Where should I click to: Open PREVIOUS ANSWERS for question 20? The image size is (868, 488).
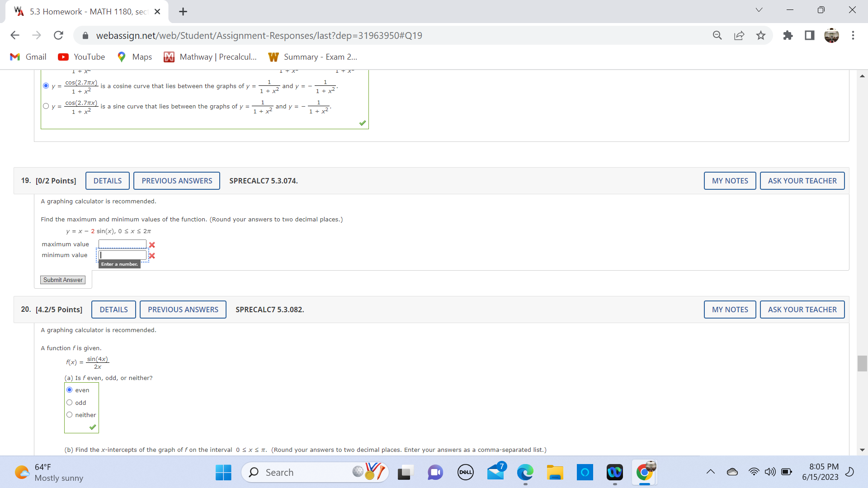pos(183,310)
